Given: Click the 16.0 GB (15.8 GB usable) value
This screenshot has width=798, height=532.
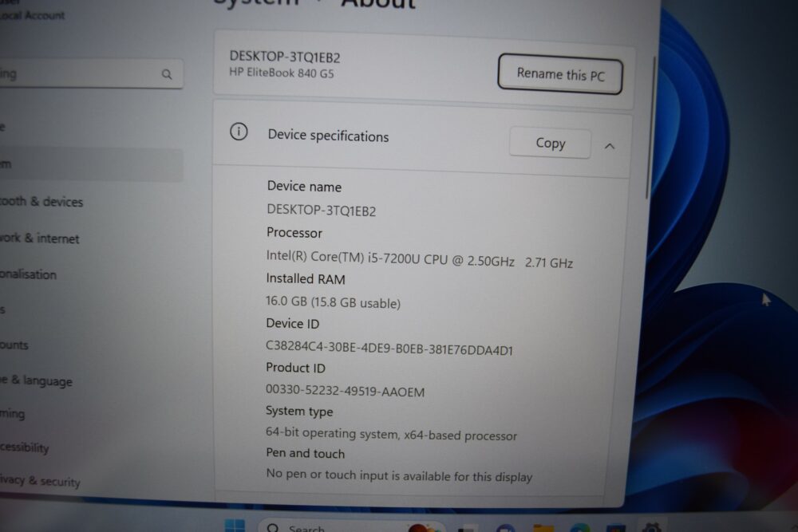Looking at the screenshot, I should click(x=333, y=302).
